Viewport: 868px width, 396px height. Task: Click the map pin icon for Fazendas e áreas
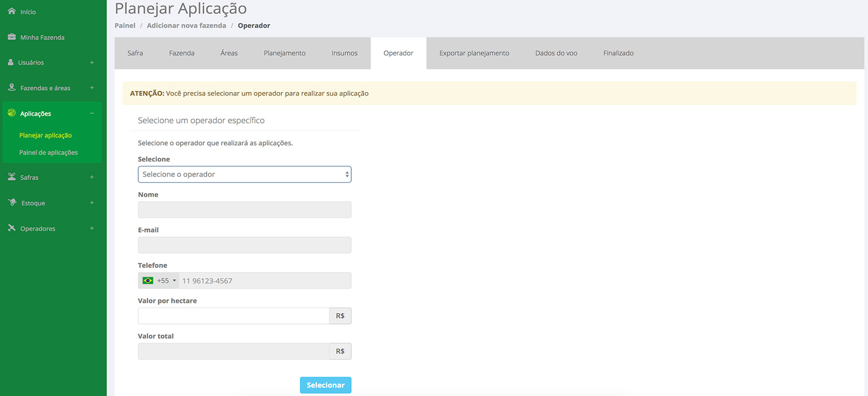(x=11, y=87)
